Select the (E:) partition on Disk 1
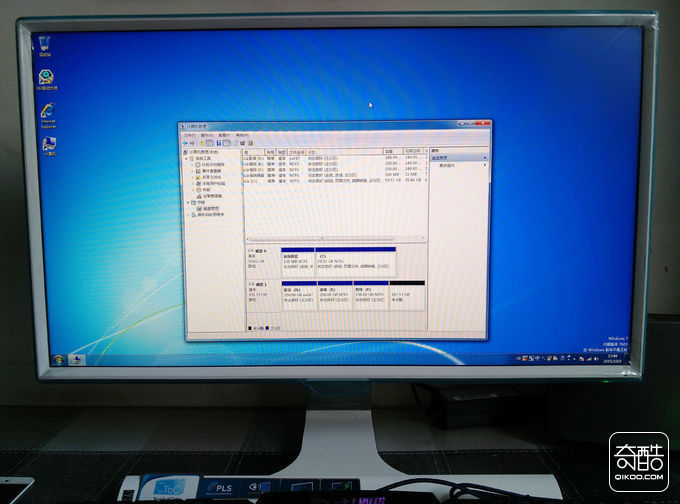 point(335,295)
